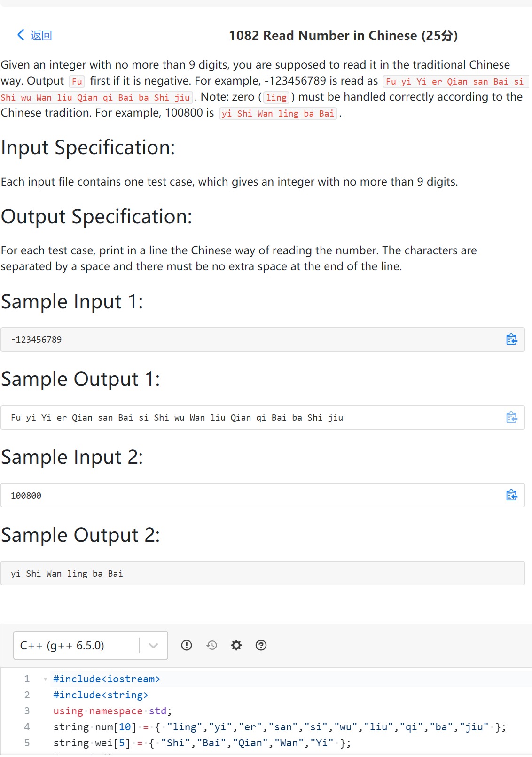Copy Sample Input 2 with clipboard icon
This screenshot has height=757, width=532.
[x=511, y=495]
